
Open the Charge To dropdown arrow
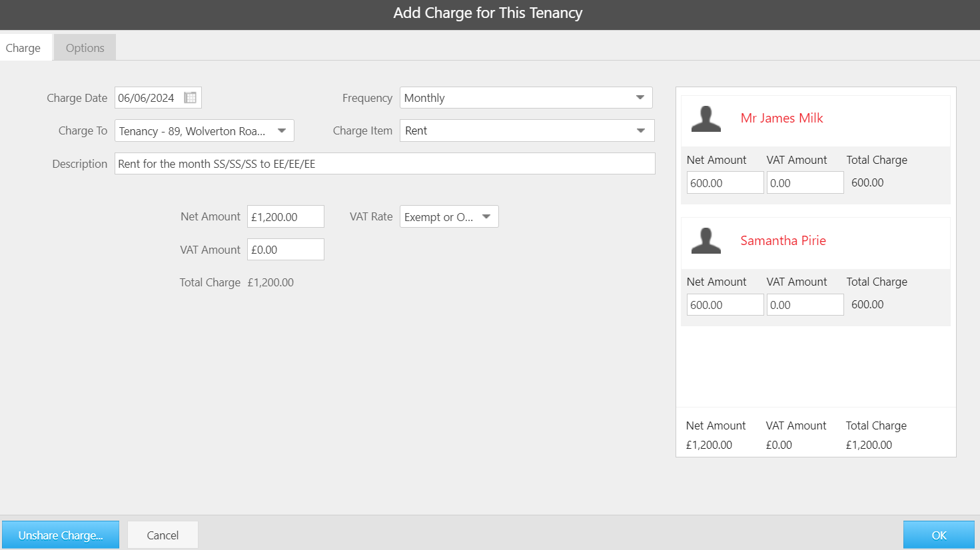[282, 131]
